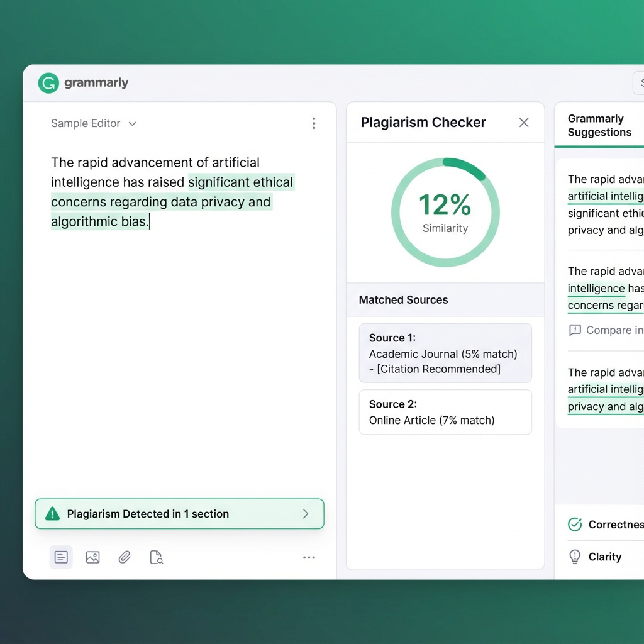The width and height of the screenshot is (644, 644).
Task: Click the Grammarly logo icon
Action: pyautogui.click(x=48, y=83)
